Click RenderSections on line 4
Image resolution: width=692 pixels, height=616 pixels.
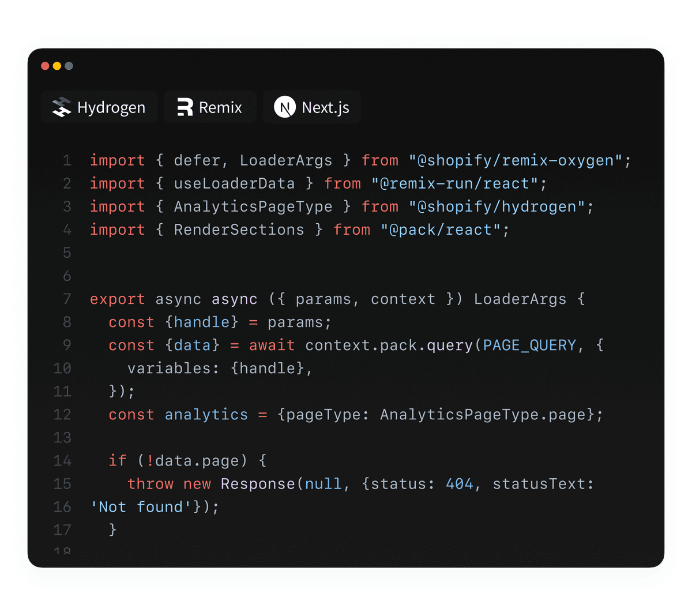239,230
